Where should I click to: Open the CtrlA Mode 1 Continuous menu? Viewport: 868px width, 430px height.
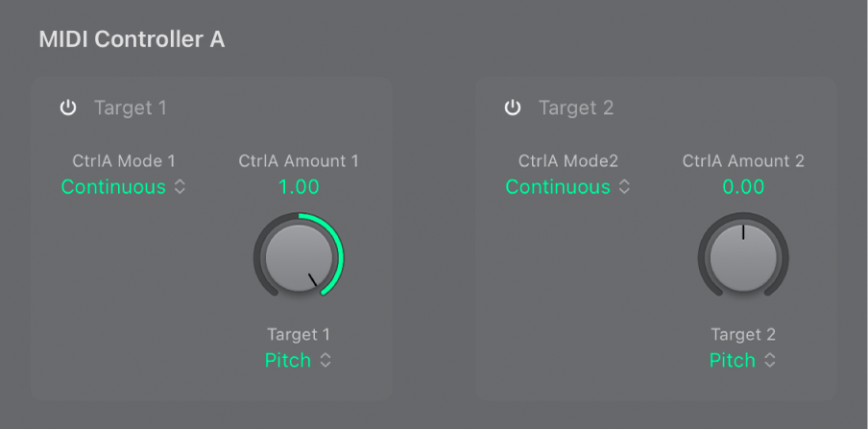[123, 187]
